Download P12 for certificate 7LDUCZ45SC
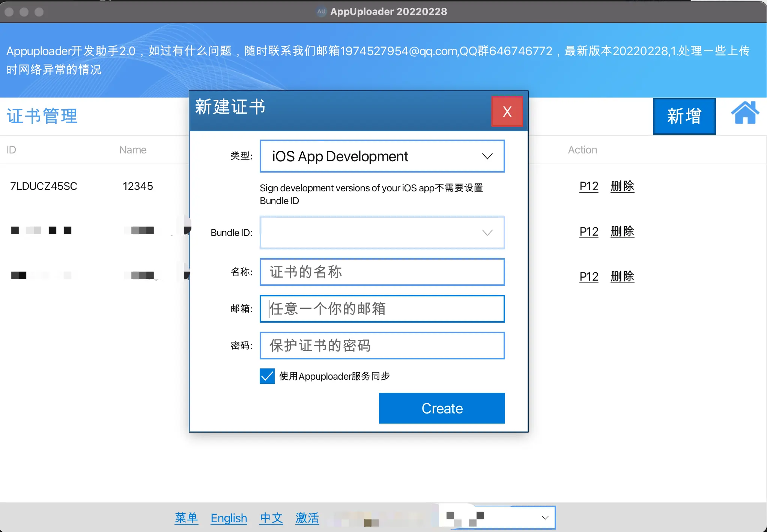Viewport: 767px width, 532px height. click(589, 186)
